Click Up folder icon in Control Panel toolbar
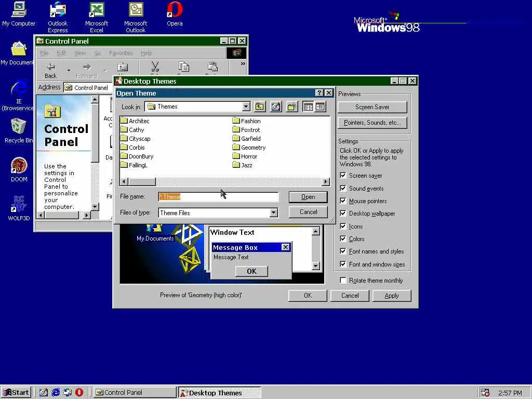Screen dimensions: 532x399 [123, 68]
